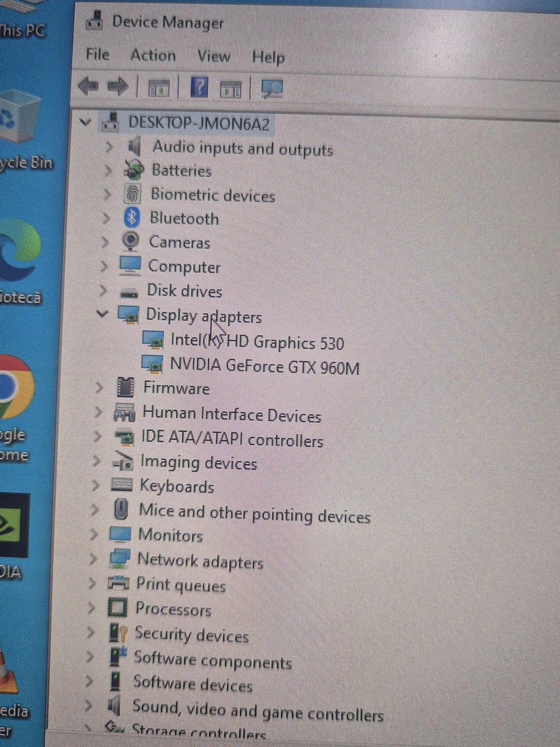This screenshot has width=560, height=747.
Task: Select the Display adapters icon
Action: 128,314
